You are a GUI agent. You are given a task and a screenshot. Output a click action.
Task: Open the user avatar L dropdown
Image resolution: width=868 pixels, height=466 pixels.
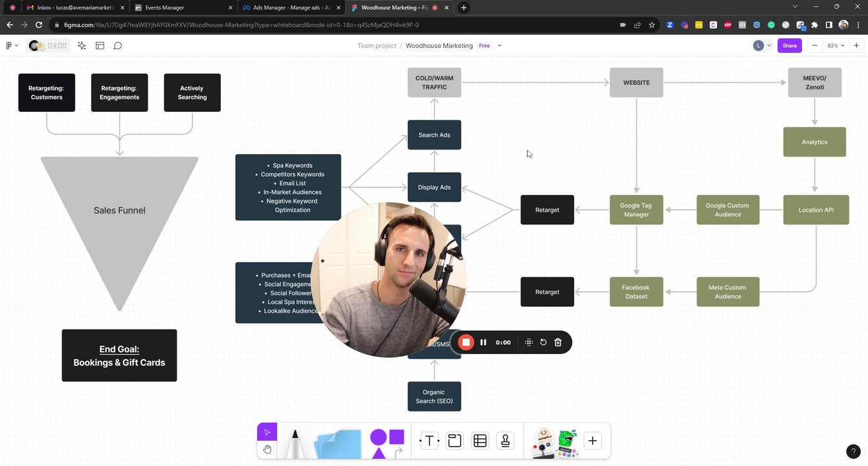coord(762,46)
